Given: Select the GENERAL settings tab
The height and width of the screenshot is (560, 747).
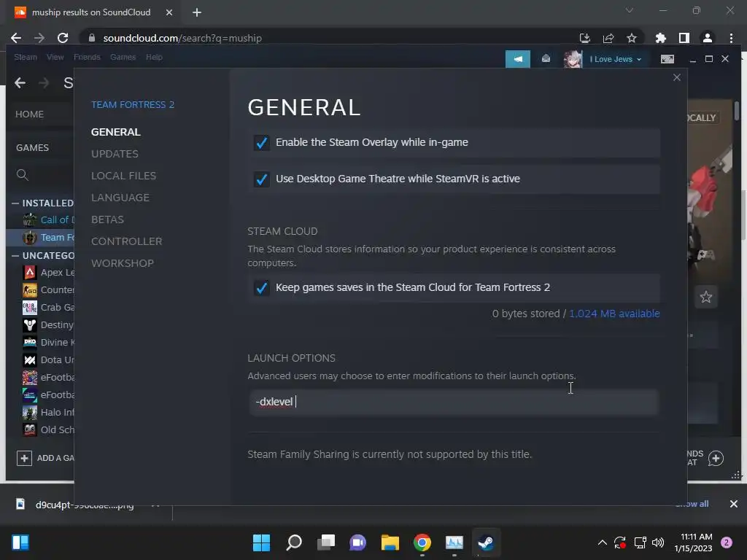Looking at the screenshot, I should [115, 132].
